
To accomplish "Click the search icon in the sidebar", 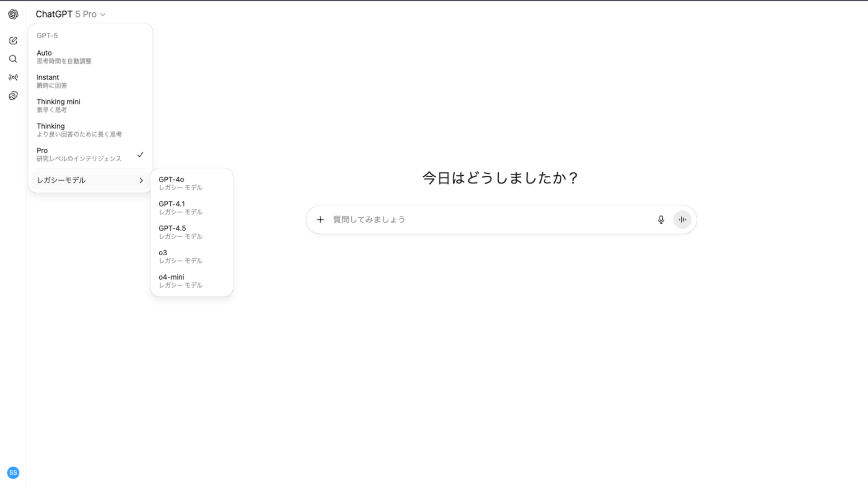I will click(13, 59).
